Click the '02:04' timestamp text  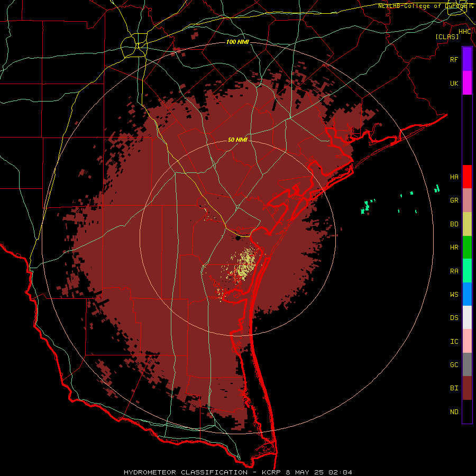(340, 472)
